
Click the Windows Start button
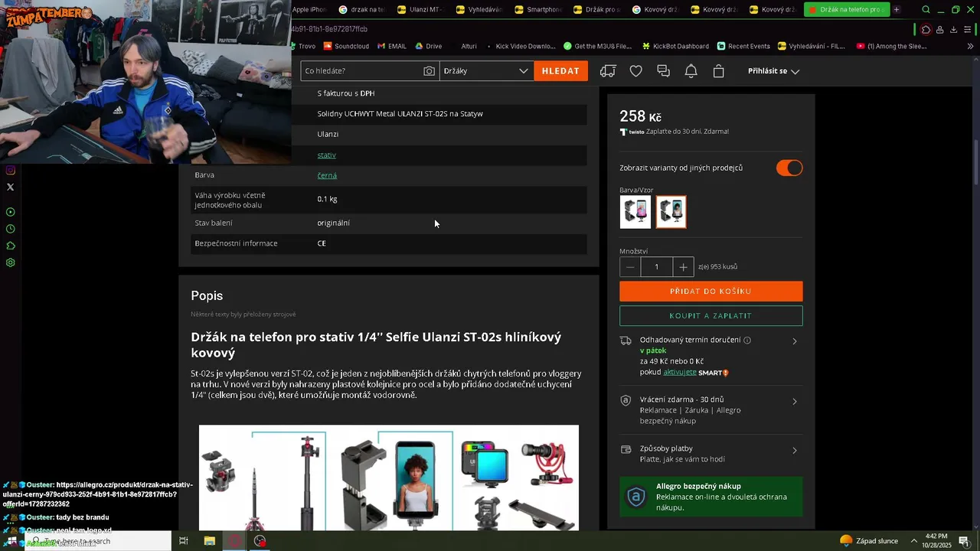coord(11,541)
